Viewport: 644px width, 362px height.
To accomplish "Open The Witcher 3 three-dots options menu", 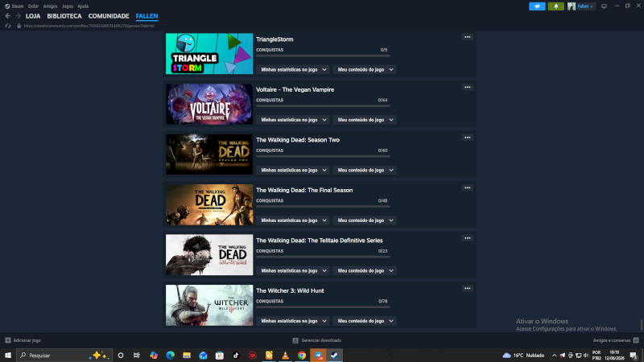I will (x=468, y=288).
